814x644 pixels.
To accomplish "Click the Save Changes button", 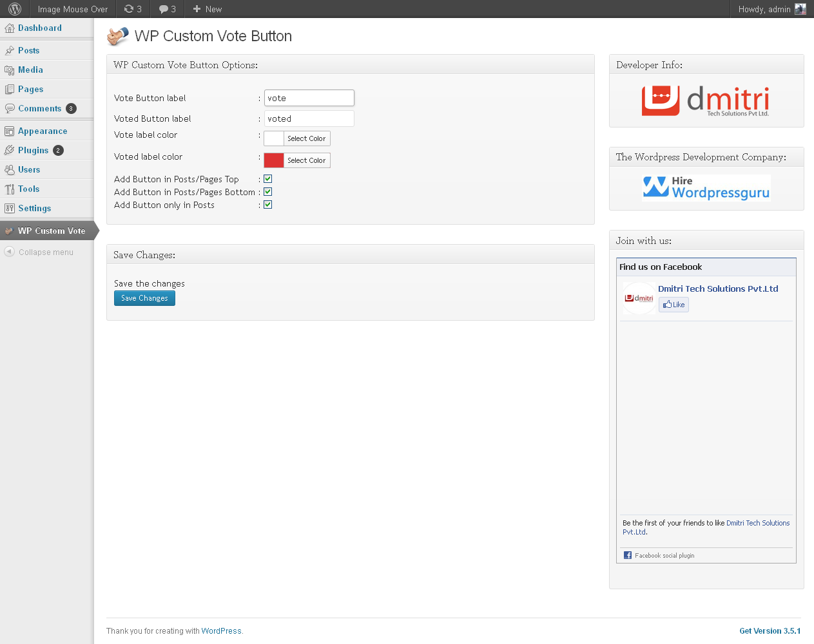I will click(x=144, y=298).
